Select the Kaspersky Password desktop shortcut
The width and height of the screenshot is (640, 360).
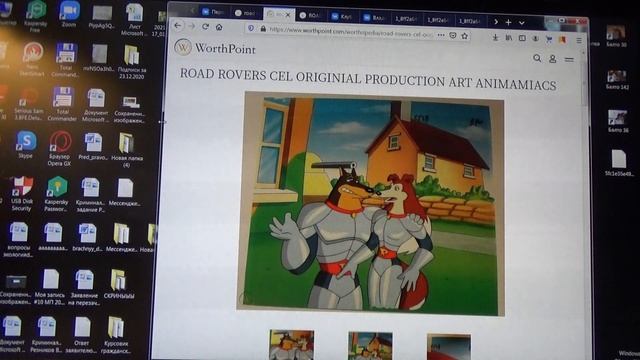[57, 193]
